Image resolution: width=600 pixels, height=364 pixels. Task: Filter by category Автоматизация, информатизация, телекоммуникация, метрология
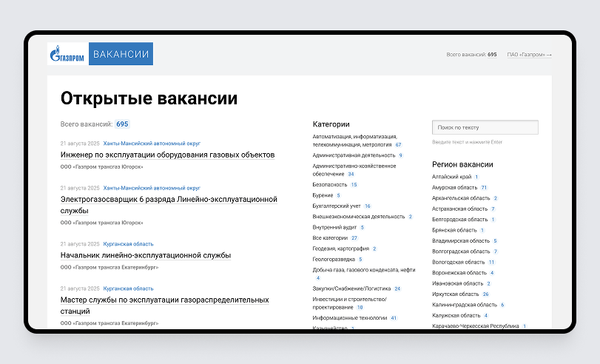point(354,141)
